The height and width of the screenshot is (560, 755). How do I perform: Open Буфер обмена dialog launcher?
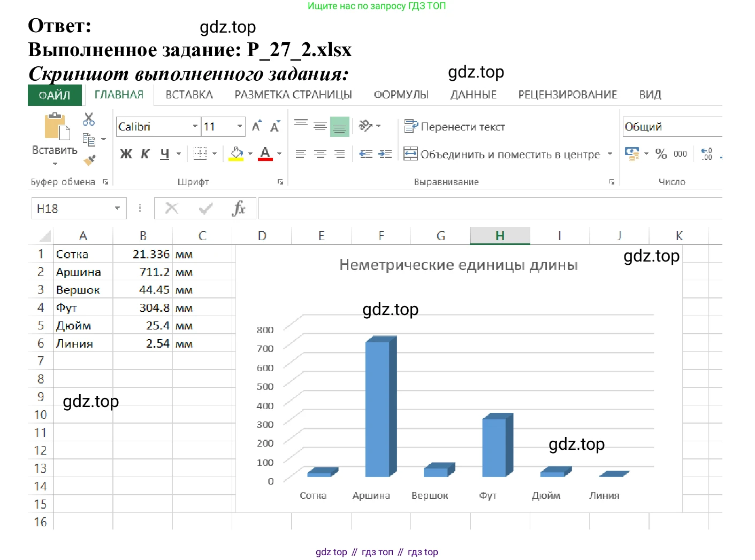[105, 182]
